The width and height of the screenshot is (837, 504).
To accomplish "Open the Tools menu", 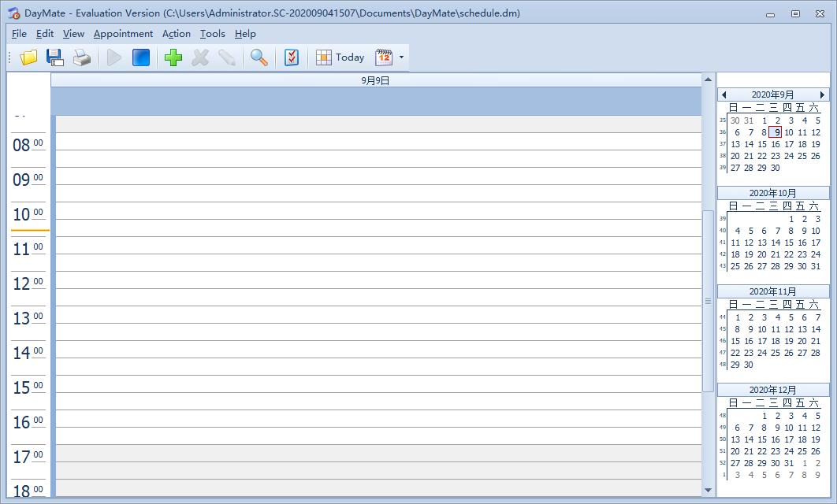I will tap(212, 34).
